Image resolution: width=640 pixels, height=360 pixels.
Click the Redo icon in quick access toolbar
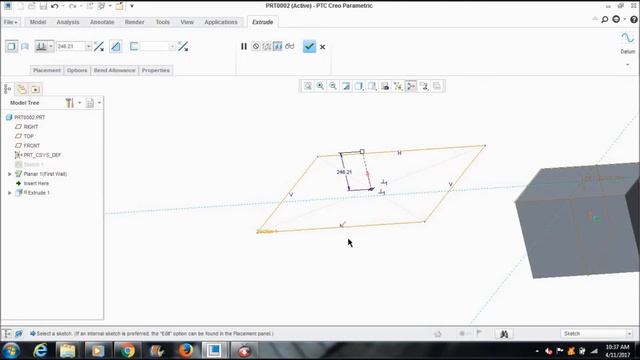point(72,6)
